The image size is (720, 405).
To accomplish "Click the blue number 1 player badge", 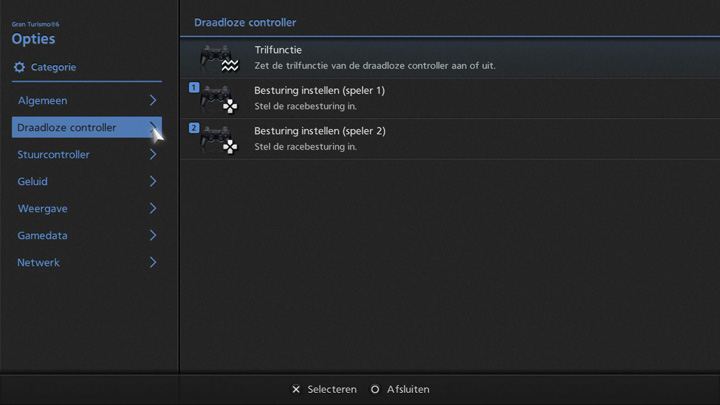I will pyautogui.click(x=194, y=88).
